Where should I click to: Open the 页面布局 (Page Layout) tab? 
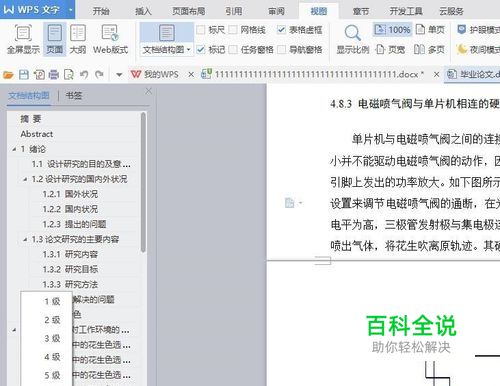coord(188,11)
